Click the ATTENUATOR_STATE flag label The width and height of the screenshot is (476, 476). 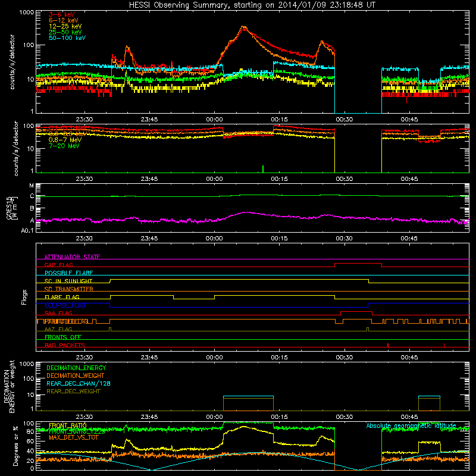click(72, 257)
